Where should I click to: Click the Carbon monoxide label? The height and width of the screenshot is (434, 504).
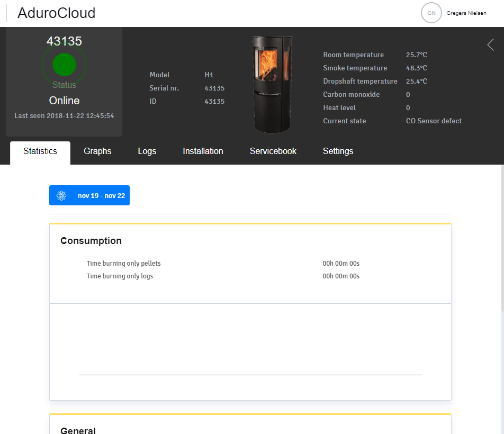click(x=352, y=94)
